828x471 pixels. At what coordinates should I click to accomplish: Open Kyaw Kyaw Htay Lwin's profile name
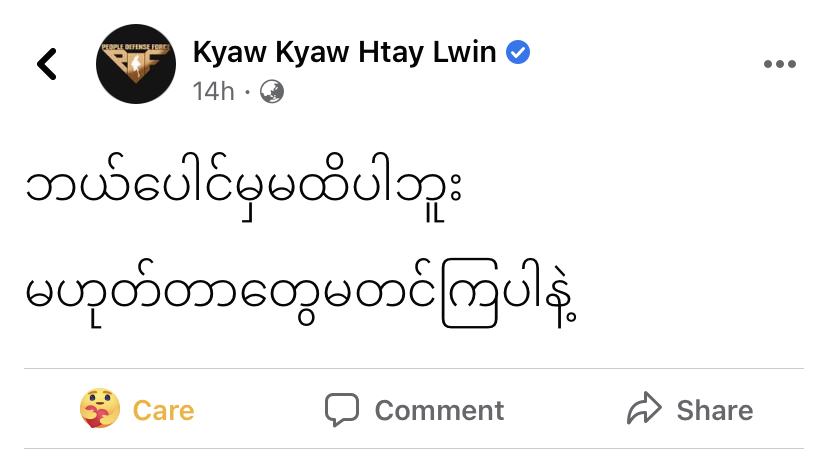[344, 52]
